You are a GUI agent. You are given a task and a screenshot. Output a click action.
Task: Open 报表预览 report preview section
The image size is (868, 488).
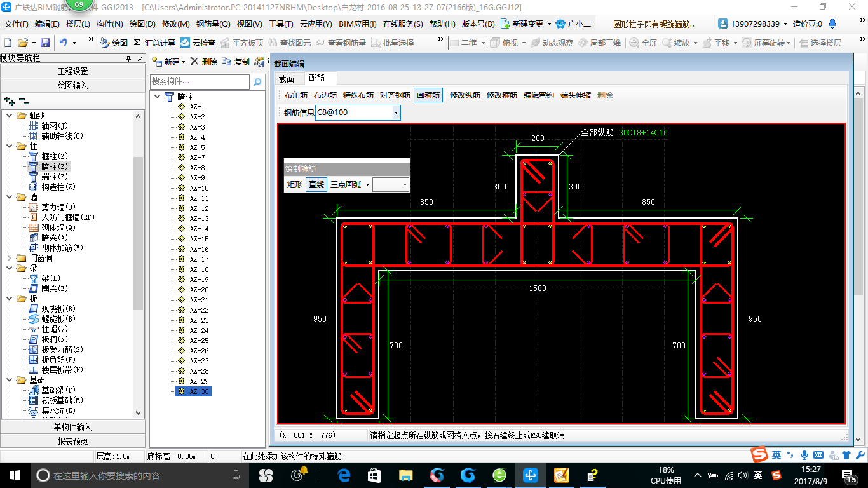point(73,441)
